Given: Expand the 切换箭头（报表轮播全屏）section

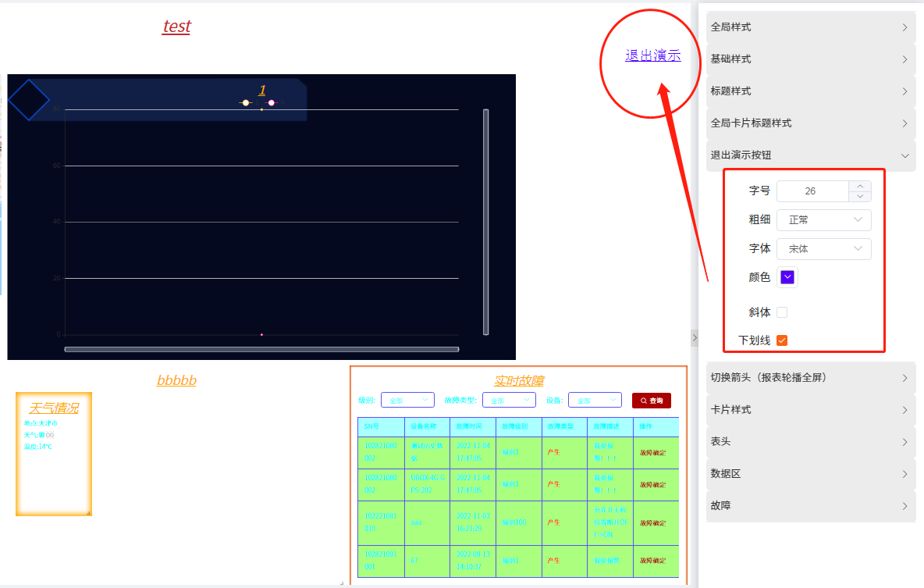Looking at the screenshot, I should (810, 377).
